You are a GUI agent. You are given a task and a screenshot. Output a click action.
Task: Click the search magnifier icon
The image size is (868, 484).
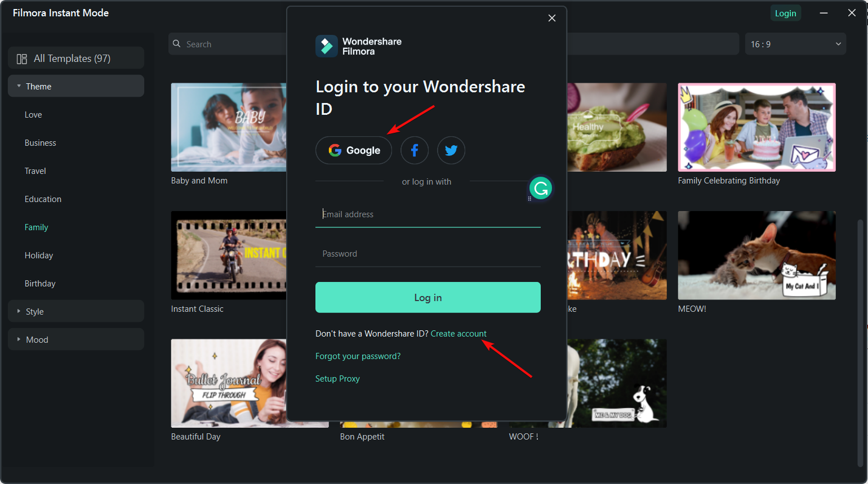[177, 44]
